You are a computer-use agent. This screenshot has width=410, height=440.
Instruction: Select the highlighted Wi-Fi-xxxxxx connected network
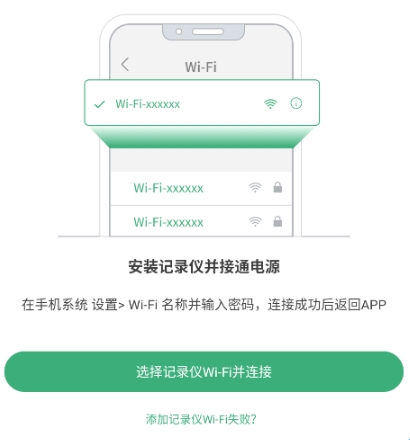tap(202, 103)
